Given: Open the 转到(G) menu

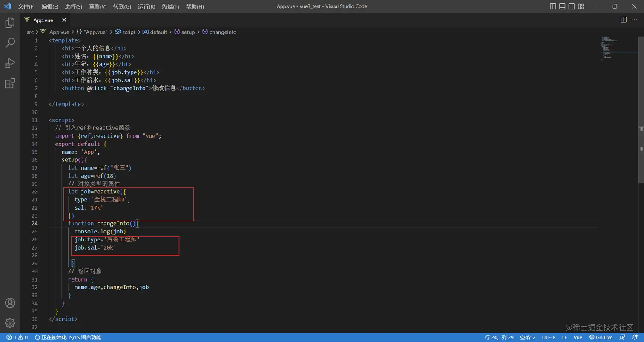Looking at the screenshot, I should (123, 6).
